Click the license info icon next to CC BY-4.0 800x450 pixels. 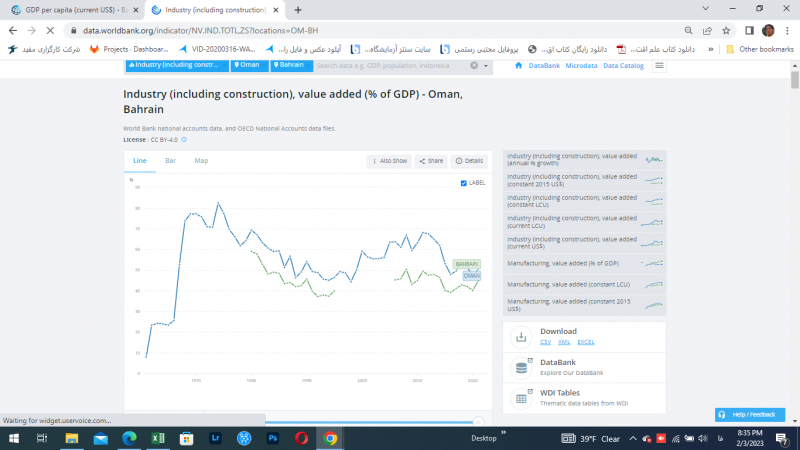pos(184,140)
